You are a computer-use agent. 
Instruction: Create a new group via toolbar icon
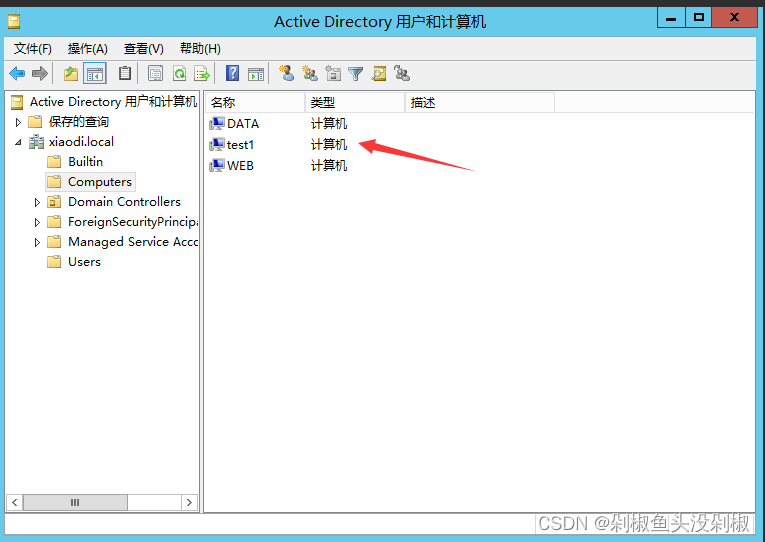[309, 74]
